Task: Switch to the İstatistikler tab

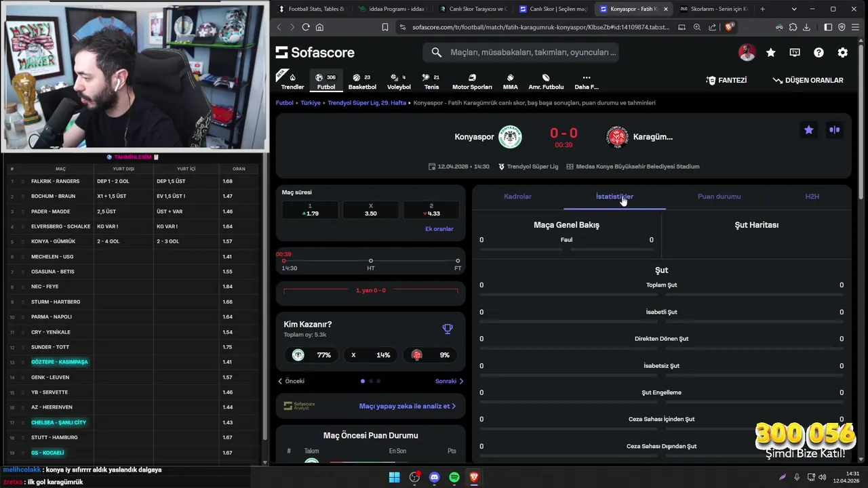Action: [x=614, y=197]
